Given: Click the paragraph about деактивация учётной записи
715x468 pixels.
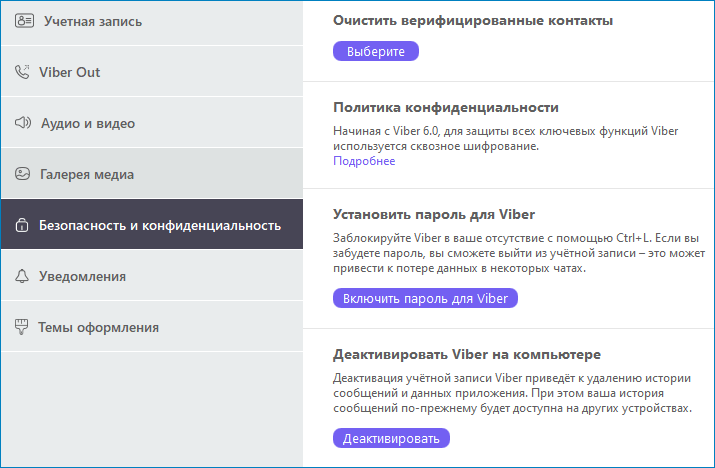Looking at the screenshot, I should tap(513, 393).
